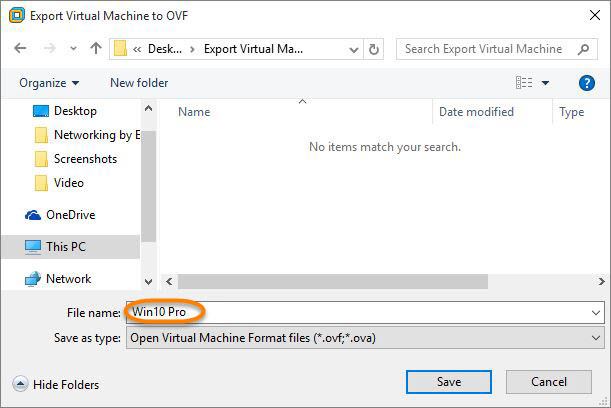Open the File name history dropdown
611x408 pixels.
point(596,313)
